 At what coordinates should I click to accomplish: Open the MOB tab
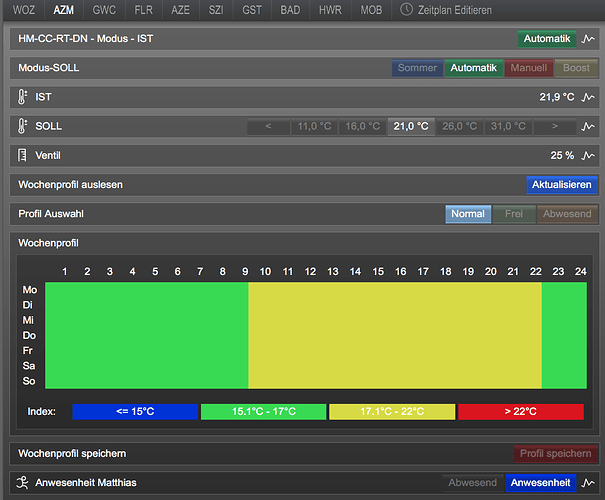pos(371,10)
